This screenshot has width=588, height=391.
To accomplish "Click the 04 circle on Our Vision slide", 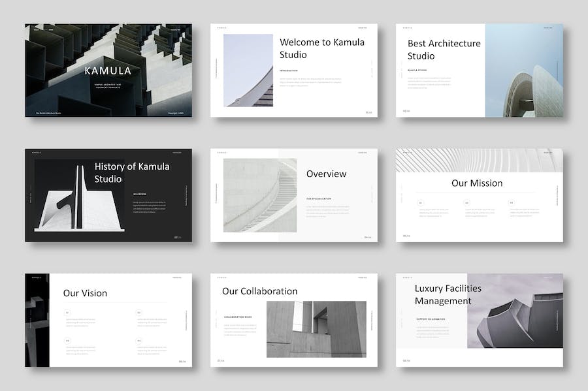I will tap(139, 341).
